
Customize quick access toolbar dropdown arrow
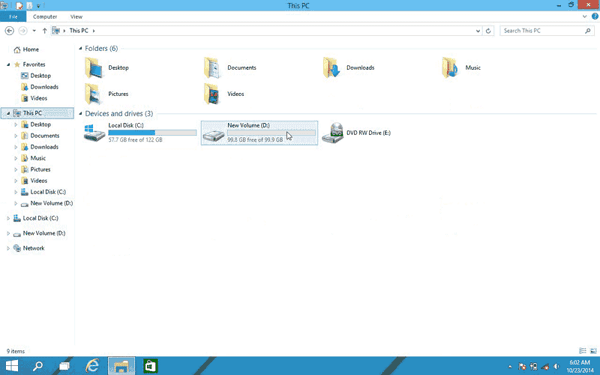point(38,6)
